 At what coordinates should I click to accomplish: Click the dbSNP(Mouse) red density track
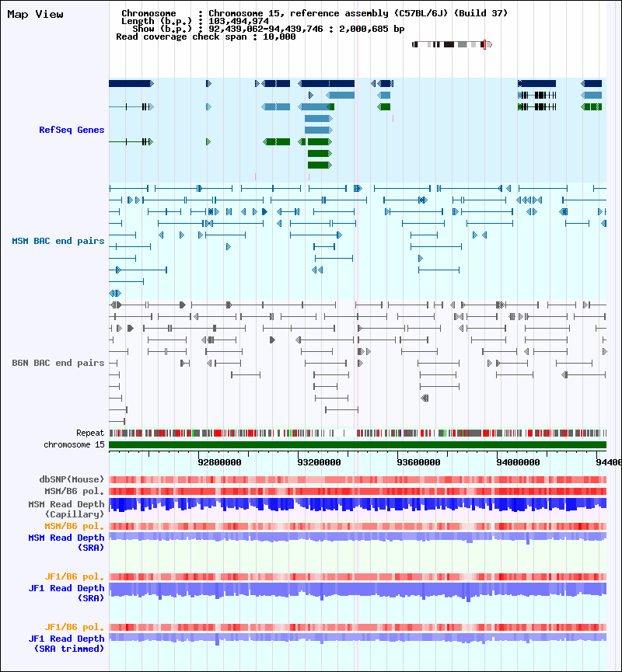[358, 479]
